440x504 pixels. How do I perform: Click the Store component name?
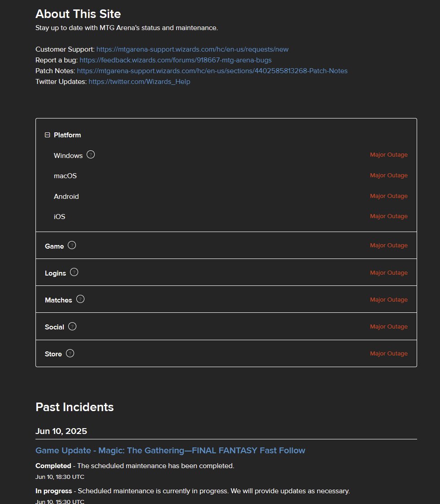53,354
